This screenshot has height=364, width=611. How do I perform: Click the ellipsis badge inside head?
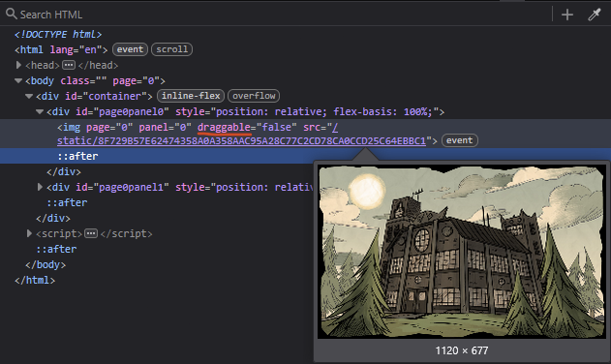(x=69, y=65)
